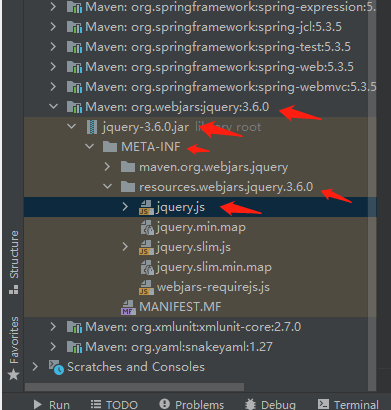Expand Scratches and Consoles node
Image resolution: width=391 pixels, height=410 pixels.
click(x=35, y=367)
